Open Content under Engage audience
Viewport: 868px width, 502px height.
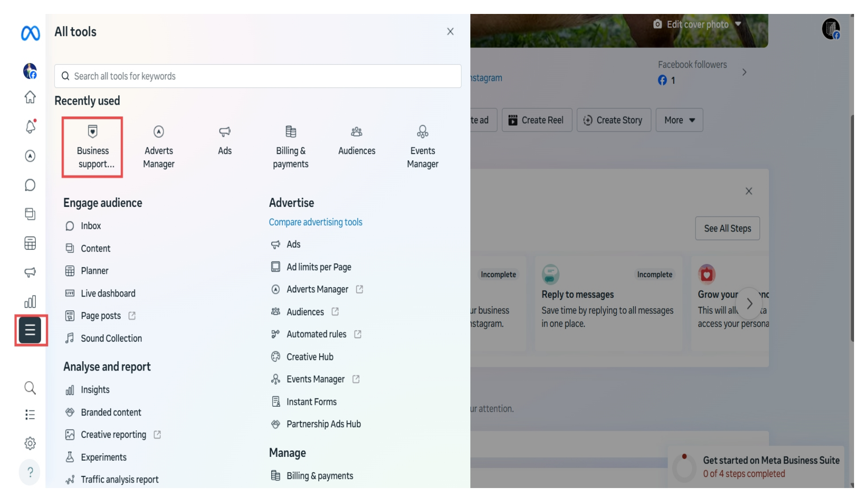coord(87,249)
